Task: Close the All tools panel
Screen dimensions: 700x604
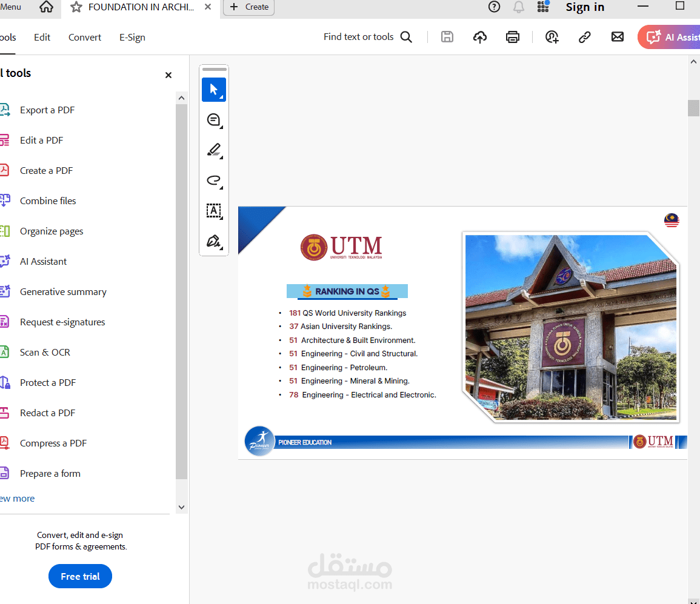Action: [x=168, y=75]
